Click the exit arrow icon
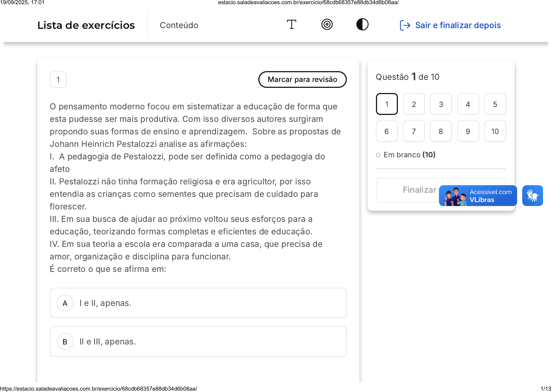The width and height of the screenshot is (551, 392). click(405, 25)
